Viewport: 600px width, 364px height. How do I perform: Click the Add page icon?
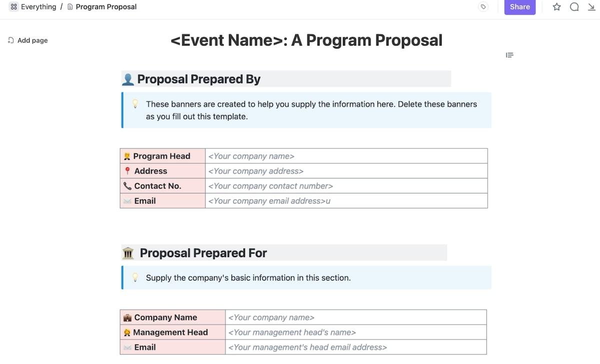pyautogui.click(x=10, y=40)
